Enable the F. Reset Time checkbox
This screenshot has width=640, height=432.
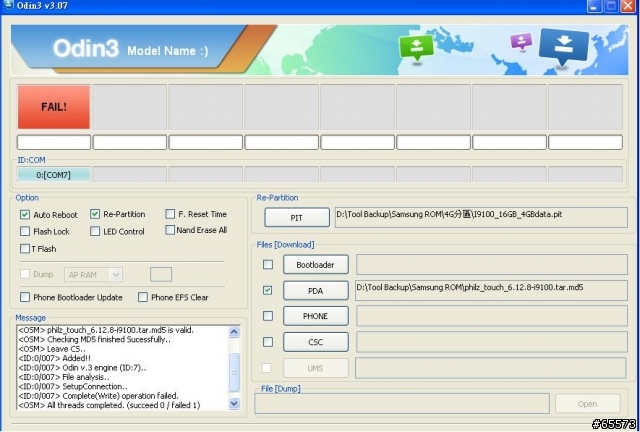coord(169,214)
